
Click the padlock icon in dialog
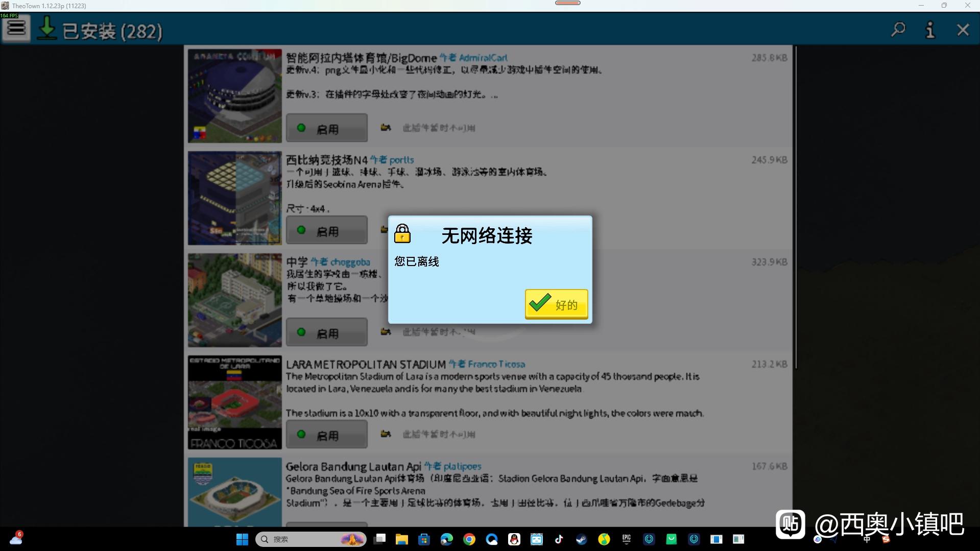[x=402, y=234]
